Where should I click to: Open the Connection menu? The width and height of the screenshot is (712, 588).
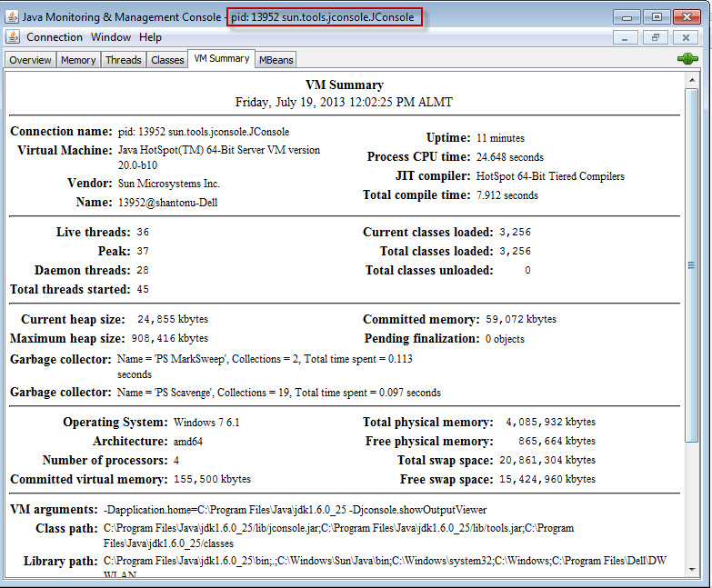[55, 37]
